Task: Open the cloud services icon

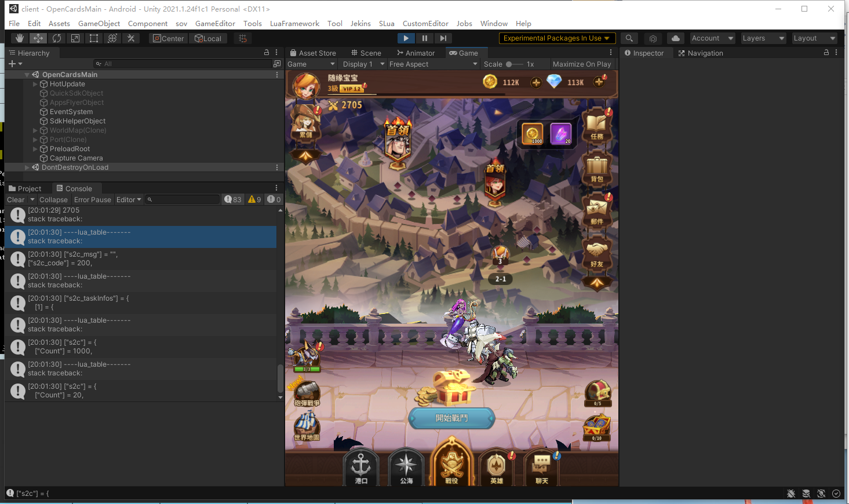Action: [675, 38]
